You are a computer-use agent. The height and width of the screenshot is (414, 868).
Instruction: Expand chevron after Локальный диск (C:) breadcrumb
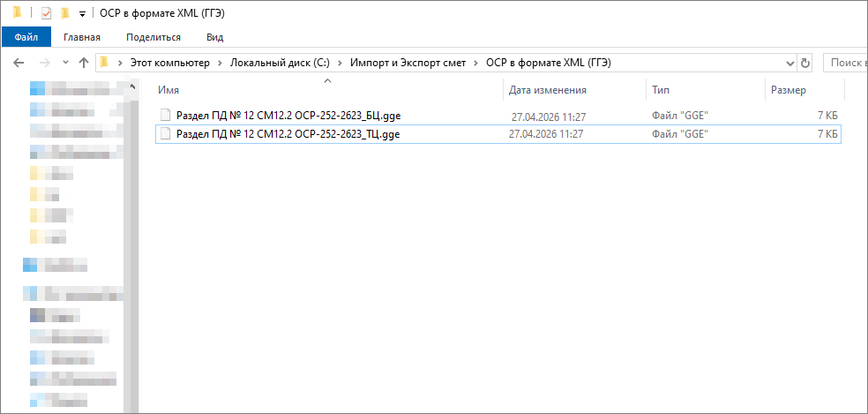[340, 63]
